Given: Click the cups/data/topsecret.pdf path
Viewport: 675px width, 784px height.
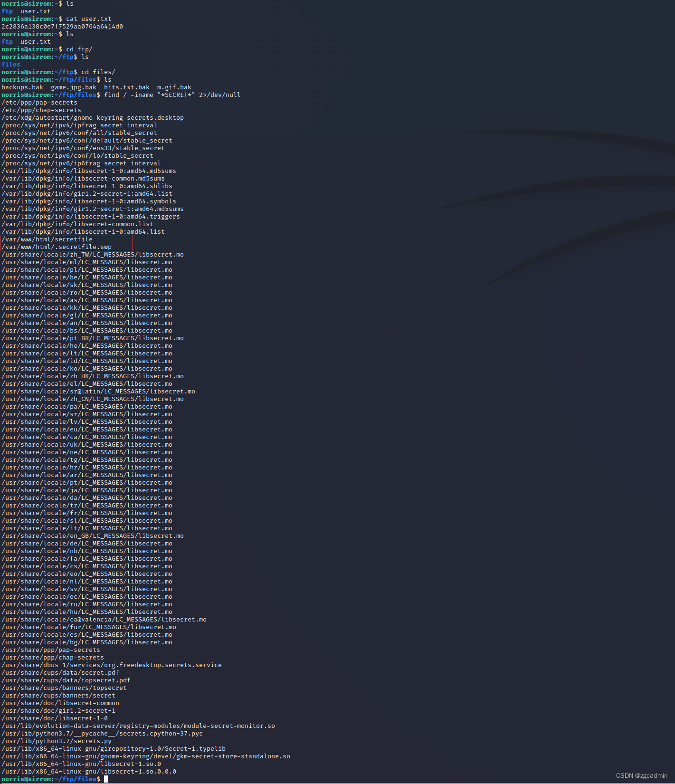Looking at the screenshot, I should pyautogui.click(x=66, y=680).
